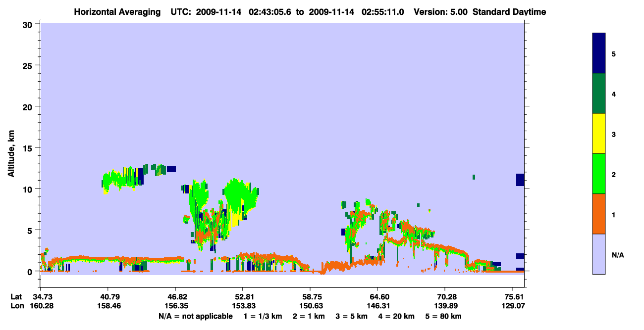Click the longitude value 139.89
Screen dimensions: 644x330
(445, 306)
